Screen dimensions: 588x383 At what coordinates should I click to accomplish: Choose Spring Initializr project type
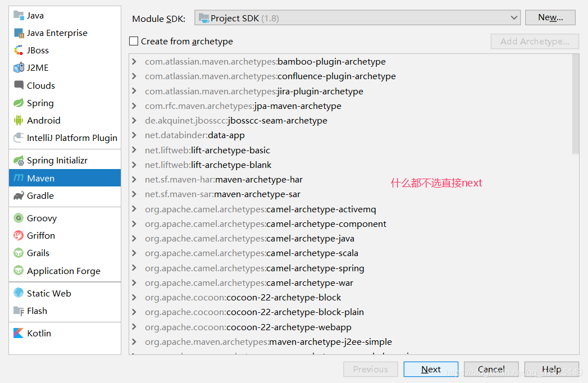tap(65, 161)
